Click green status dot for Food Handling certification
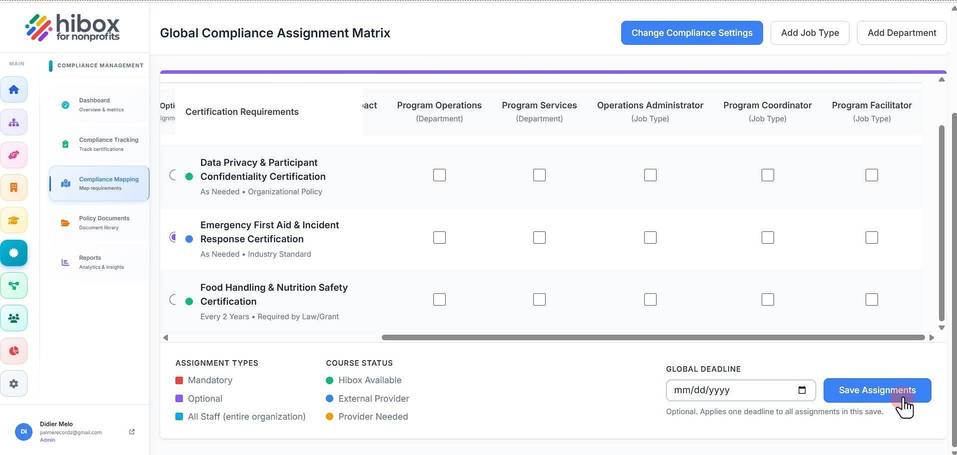Image resolution: width=957 pixels, height=455 pixels. (189, 301)
